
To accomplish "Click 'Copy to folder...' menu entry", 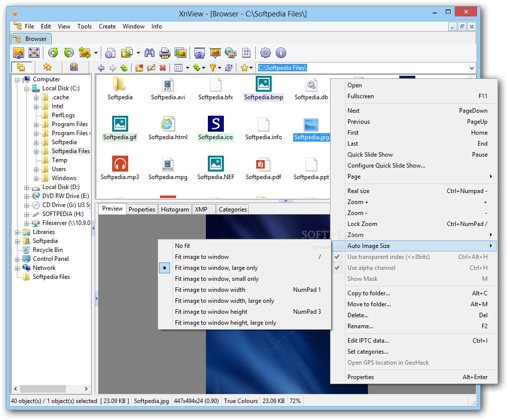I will (414, 293).
